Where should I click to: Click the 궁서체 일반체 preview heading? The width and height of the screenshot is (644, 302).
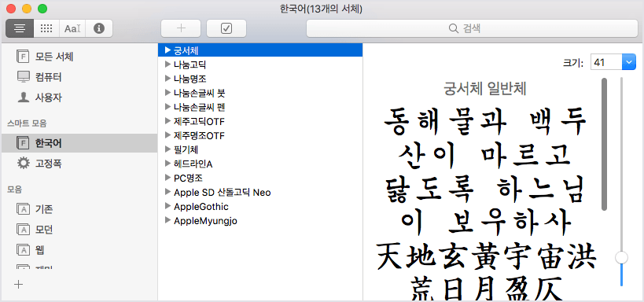tap(484, 88)
